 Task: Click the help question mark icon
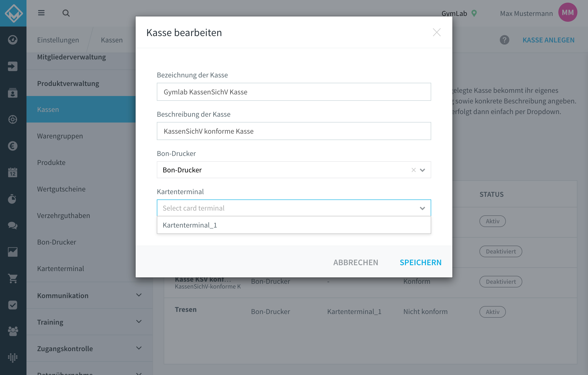pos(504,40)
